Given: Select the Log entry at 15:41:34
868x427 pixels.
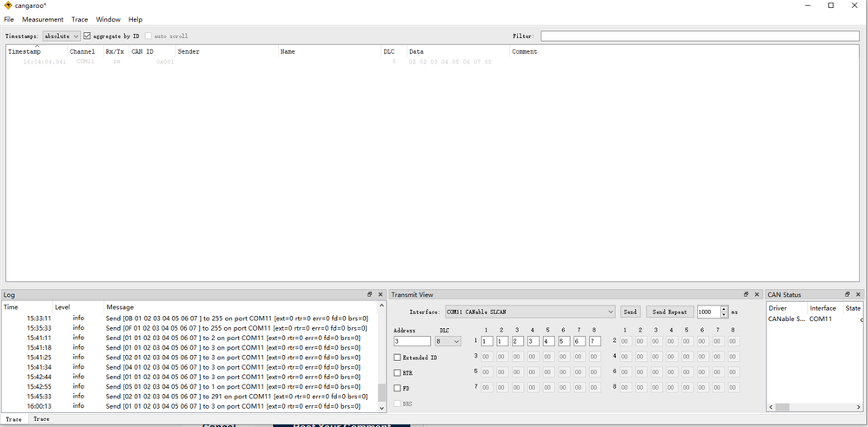Looking at the screenshot, I should (x=191, y=367).
